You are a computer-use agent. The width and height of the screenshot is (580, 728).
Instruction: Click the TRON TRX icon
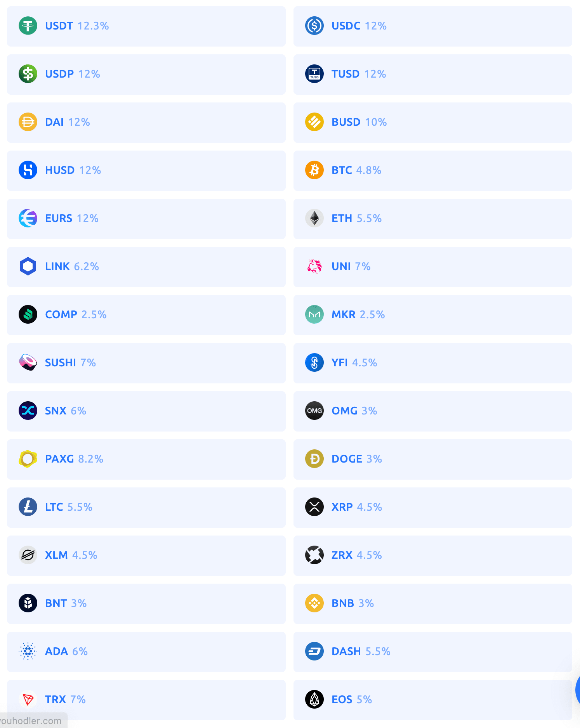tap(28, 699)
